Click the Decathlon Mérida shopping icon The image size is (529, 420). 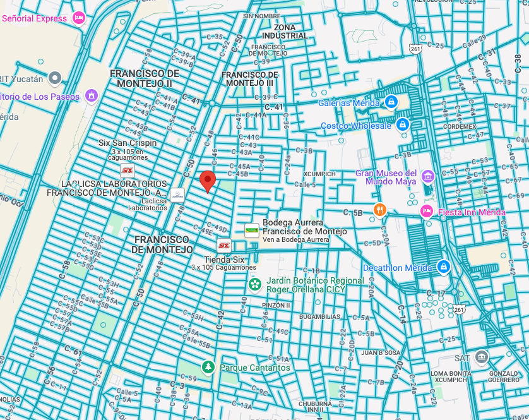click(x=444, y=267)
